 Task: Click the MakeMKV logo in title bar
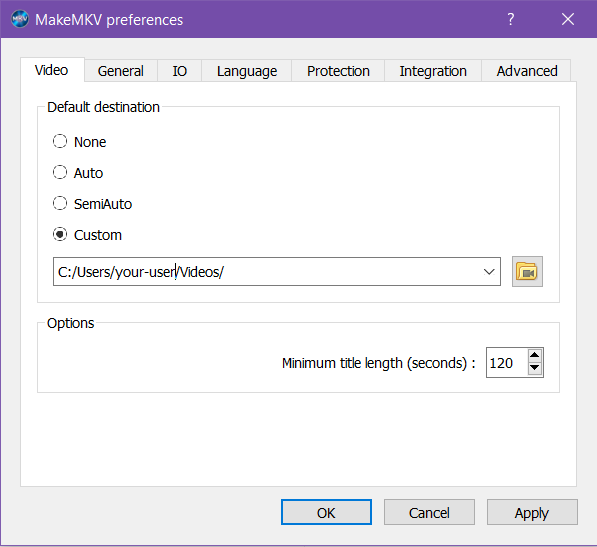click(x=19, y=19)
